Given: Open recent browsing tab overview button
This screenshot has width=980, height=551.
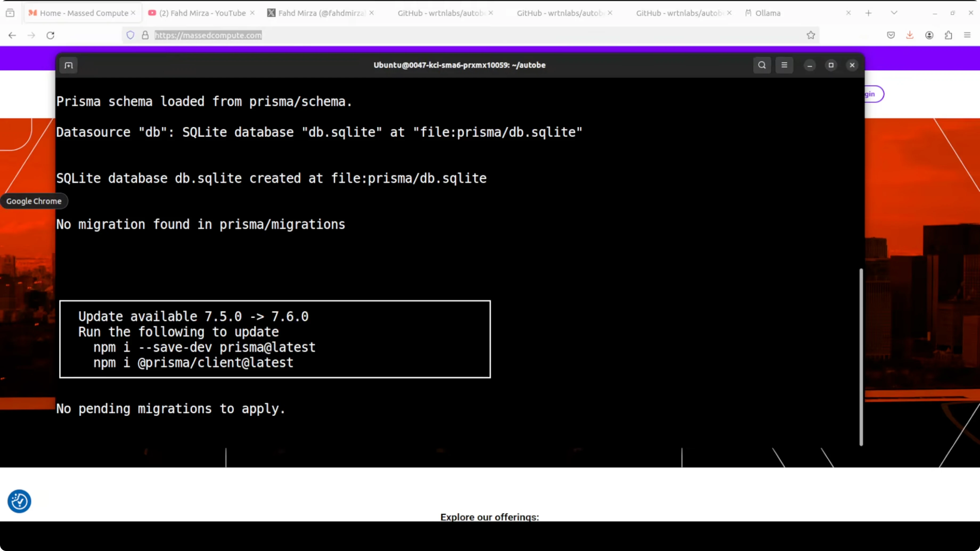Looking at the screenshot, I should (10, 13).
